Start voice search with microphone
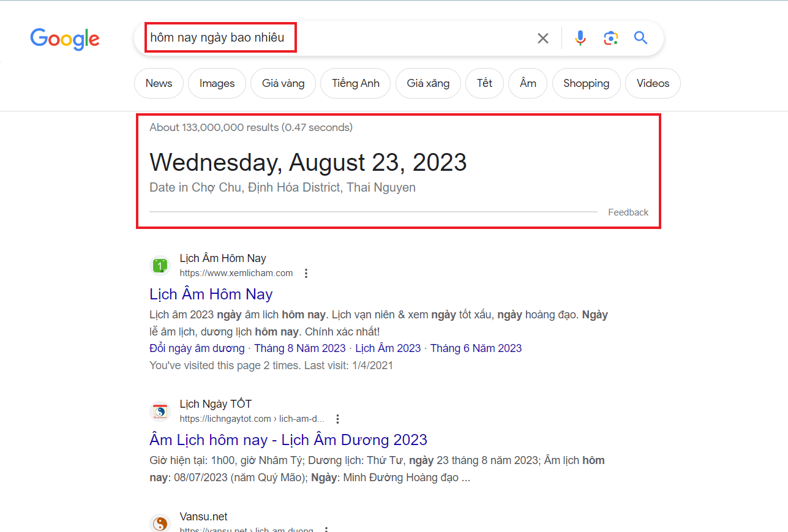Viewport: 788px width, 532px height. click(x=580, y=38)
